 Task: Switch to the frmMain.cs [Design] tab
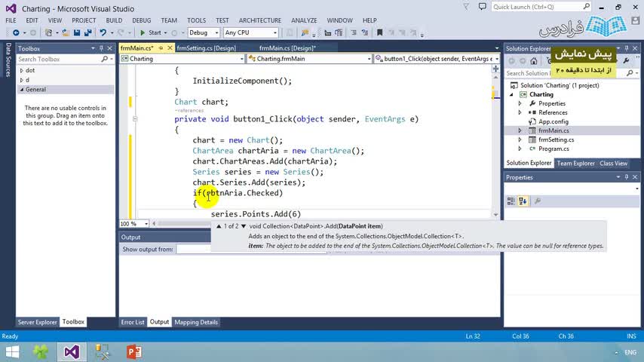pos(287,48)
